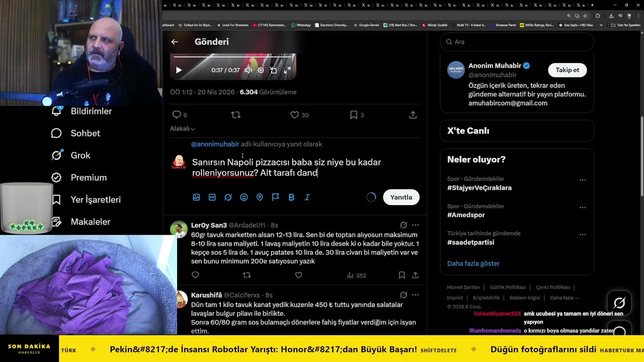The height and width of the screenshot is (362, 644).
Task: Open more options on Karushifâ reply
Action: 415,295
